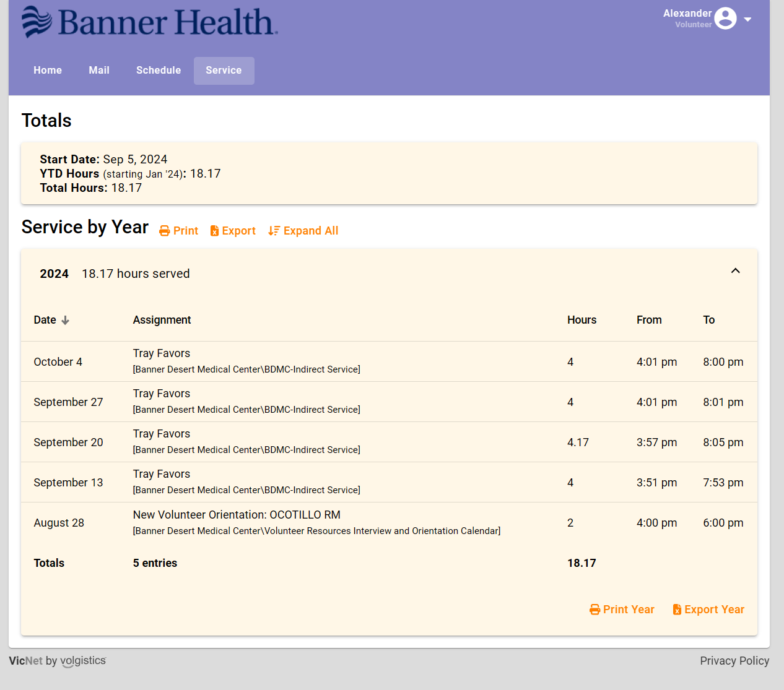784x690 pixels.
Task: Click the 8:05 pm end time
Action: (x=723, y=442)
